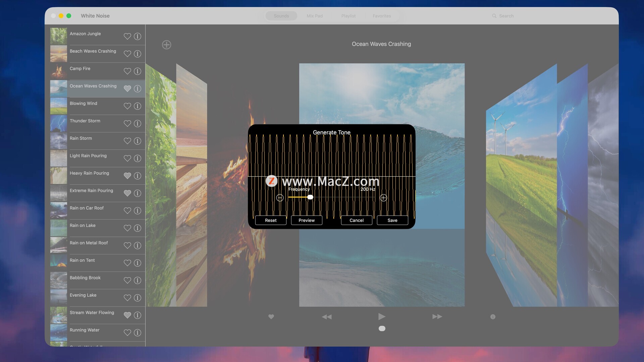Show info for Amazon Jungle
The width and height of the screenshot is (644, 362).
point(138,36)
